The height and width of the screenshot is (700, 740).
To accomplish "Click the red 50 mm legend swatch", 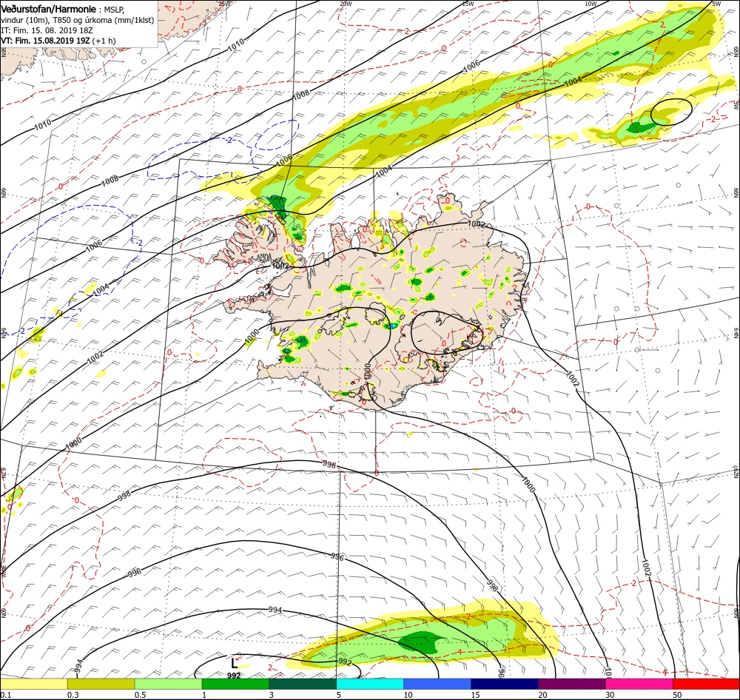I will pos(707,684).
